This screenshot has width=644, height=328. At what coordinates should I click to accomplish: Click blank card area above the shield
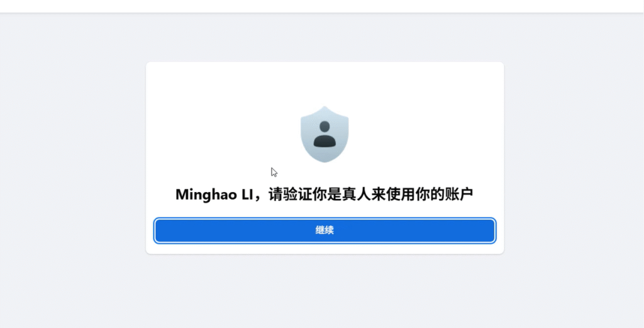point(325,84)
